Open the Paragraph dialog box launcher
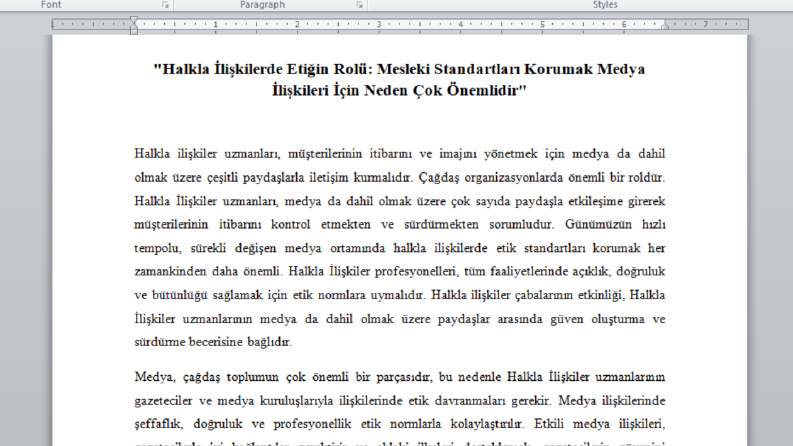Screen dimensions: 793x446 point(360,5)
